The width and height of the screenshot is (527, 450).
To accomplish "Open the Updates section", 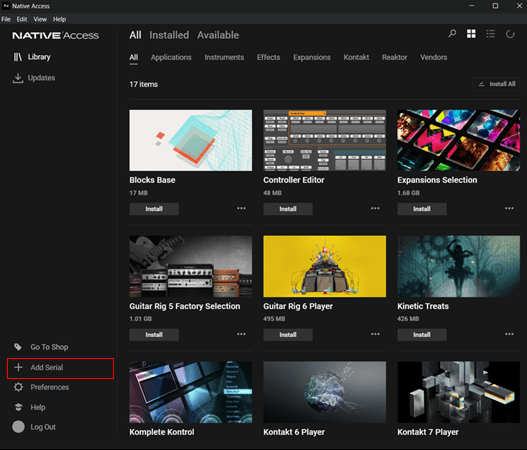I will pyautogui.click(x=41, y=78).
